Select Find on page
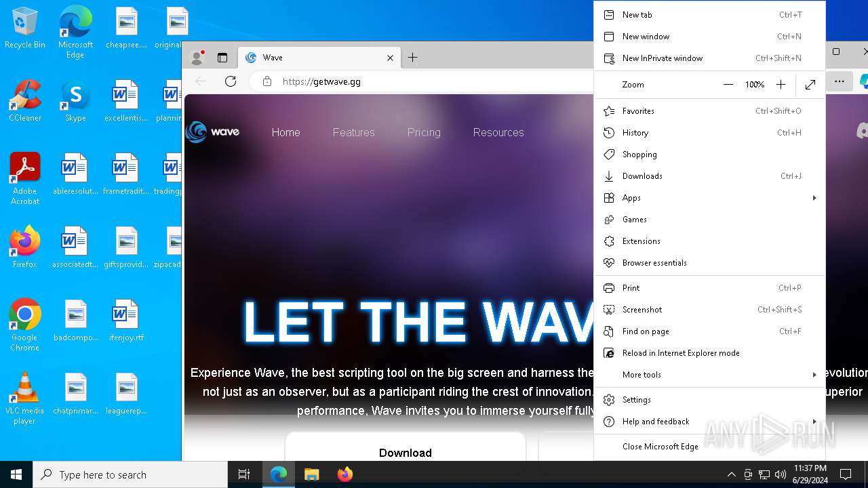 pos(709,331)
